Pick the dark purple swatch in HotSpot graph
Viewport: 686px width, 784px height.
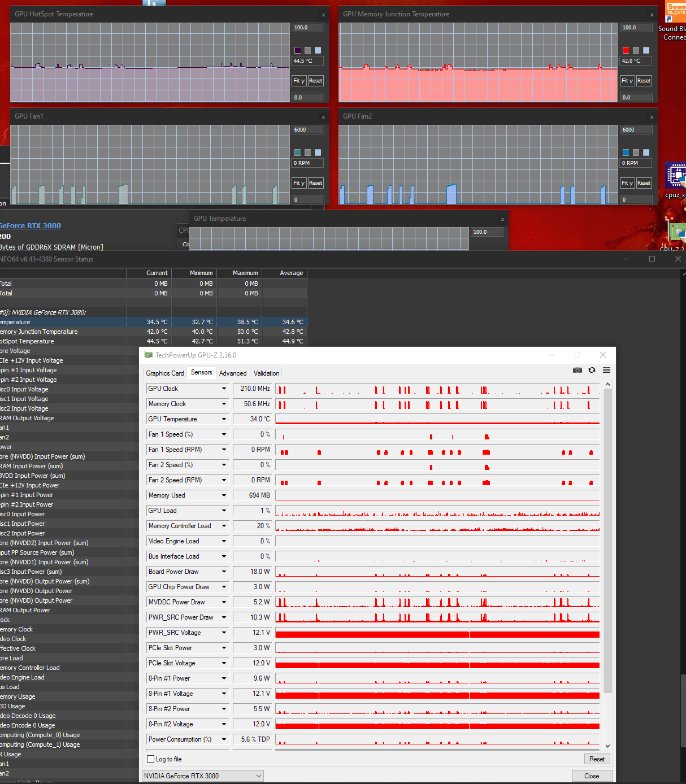tap(298, 50)
